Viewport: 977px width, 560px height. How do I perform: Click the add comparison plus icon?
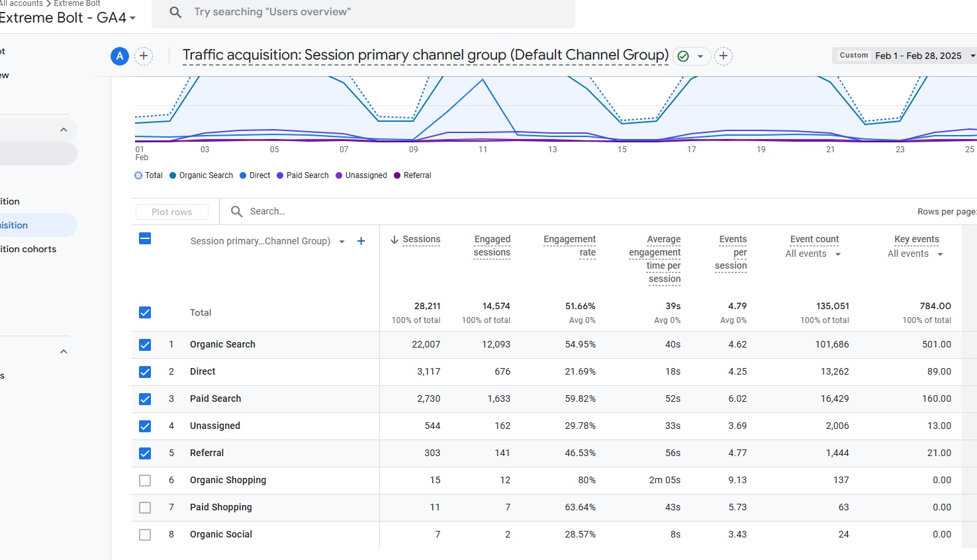click(x=144, y=56)
